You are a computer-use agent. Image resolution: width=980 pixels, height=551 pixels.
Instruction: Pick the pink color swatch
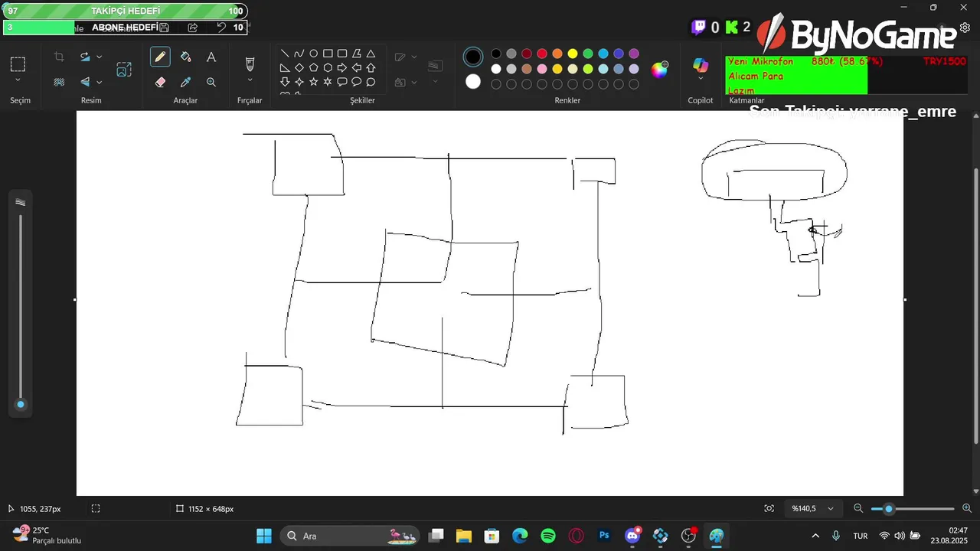542,69
